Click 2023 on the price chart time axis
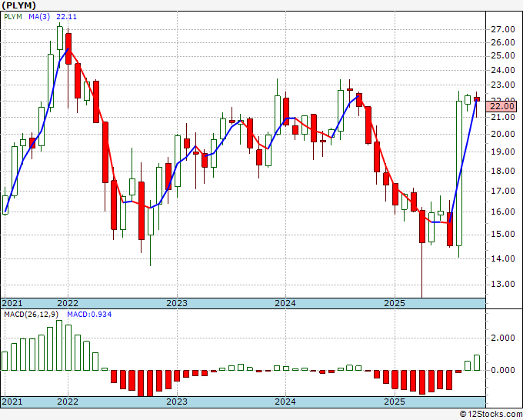This screenshot has height=420, width=523. [x=177, y=303]
